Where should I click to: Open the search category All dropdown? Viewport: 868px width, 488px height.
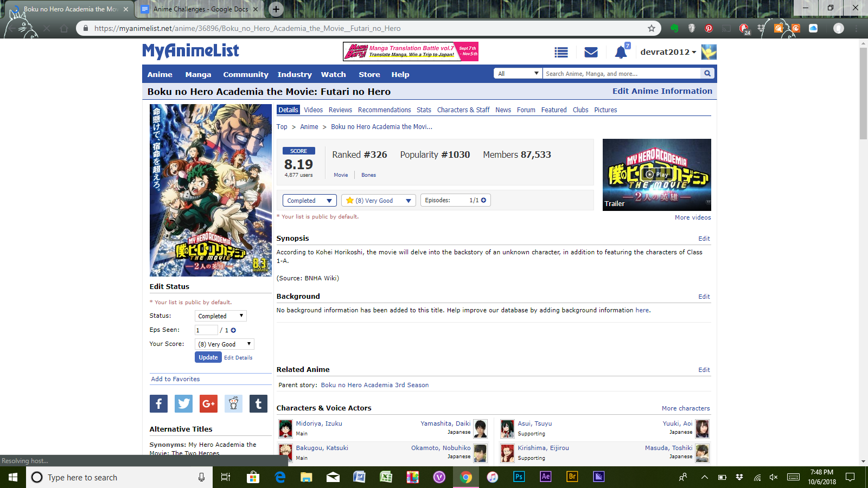[518, 73]
